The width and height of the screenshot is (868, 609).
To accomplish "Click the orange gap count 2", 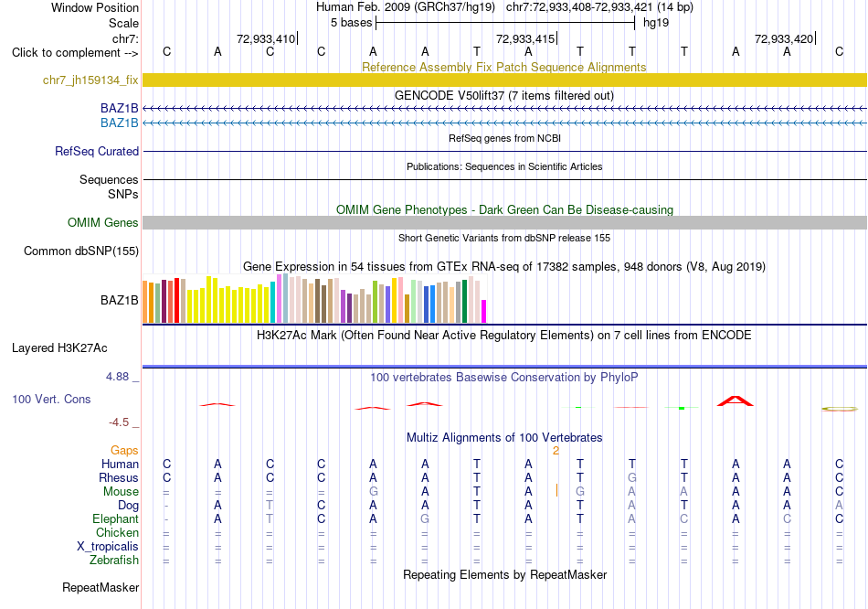I will [556, 451].
